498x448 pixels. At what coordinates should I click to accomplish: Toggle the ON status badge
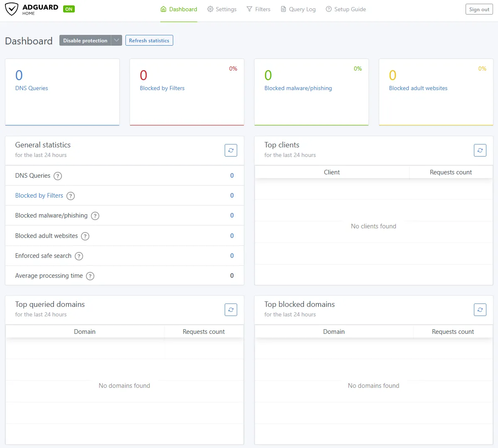point(69,8)
